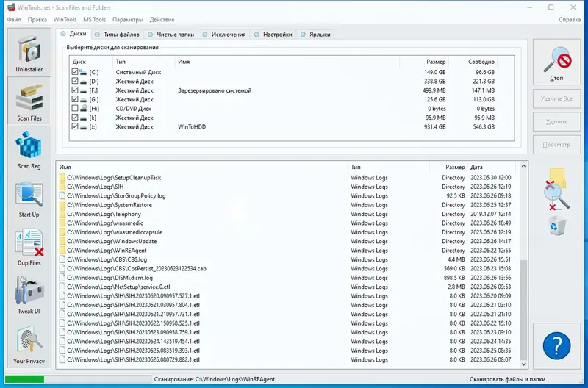Click the CD/DVD drive icon for [H:]
This screenshot has height=388, width=588.
coord(83,108)
